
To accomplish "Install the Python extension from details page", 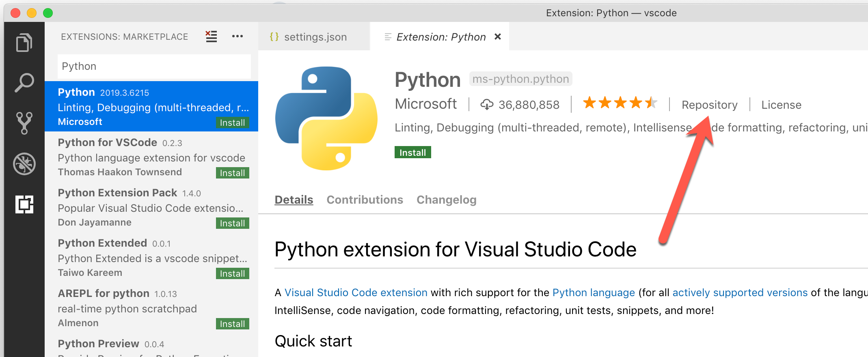I will (412, 153).
